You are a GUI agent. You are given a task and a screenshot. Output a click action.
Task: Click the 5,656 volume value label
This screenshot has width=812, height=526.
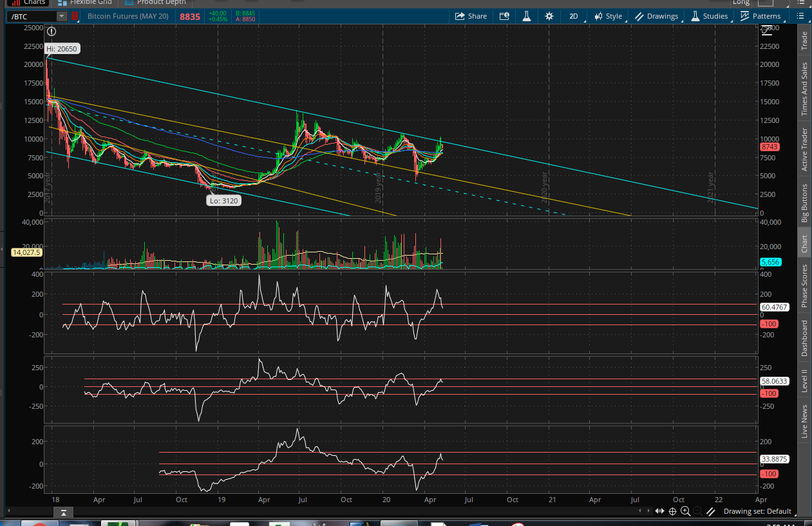[x=770, y=262]
